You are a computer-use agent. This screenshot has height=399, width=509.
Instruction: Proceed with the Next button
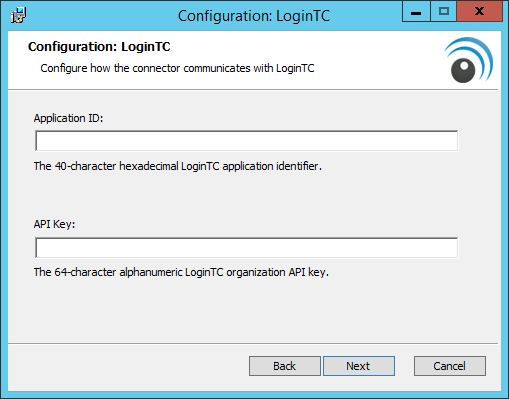pyautogui.click(x=359, y=366)
